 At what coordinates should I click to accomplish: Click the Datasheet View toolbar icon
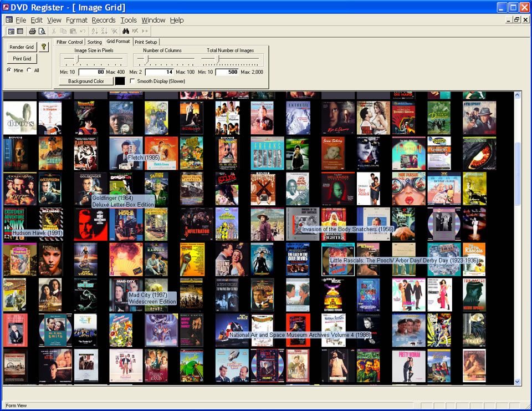(21, 31)
